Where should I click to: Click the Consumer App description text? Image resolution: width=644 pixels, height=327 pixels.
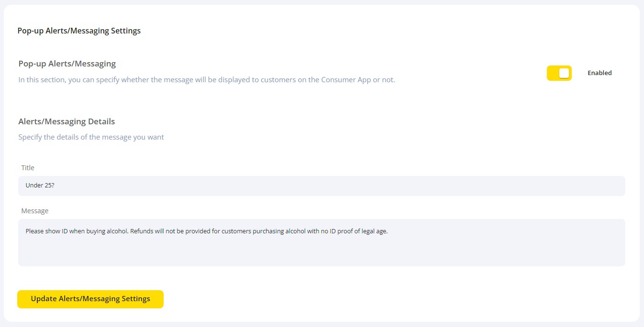pyautogui.click(x=206, y=79)
